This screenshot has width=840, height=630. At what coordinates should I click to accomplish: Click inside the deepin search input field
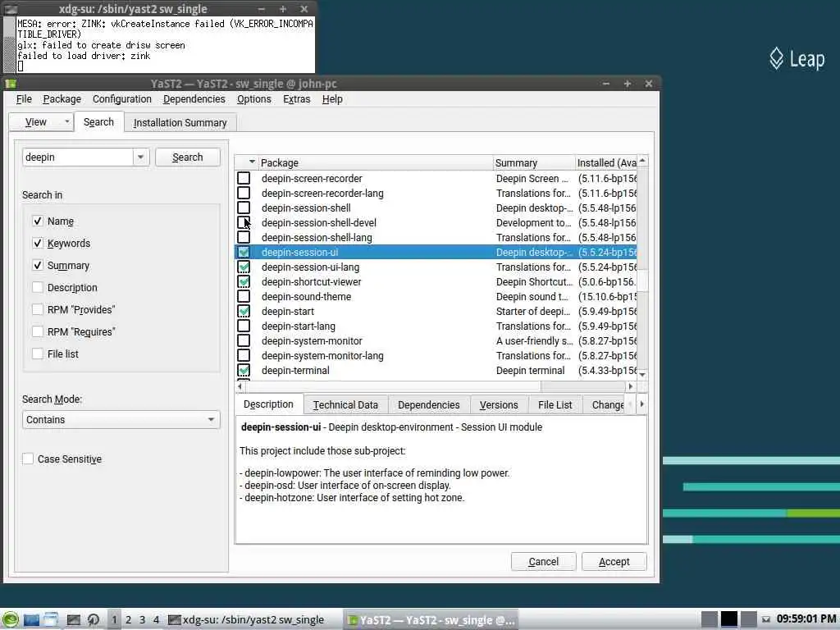[78, 157]
